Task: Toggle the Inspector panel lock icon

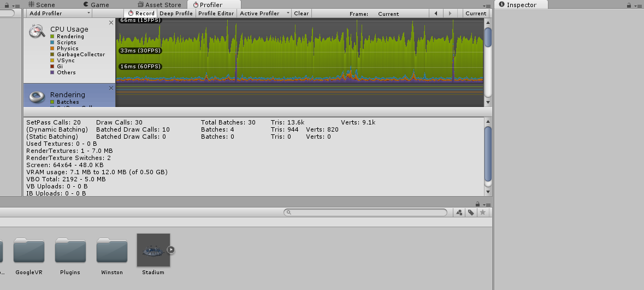Action: click(x=629, y=5)
